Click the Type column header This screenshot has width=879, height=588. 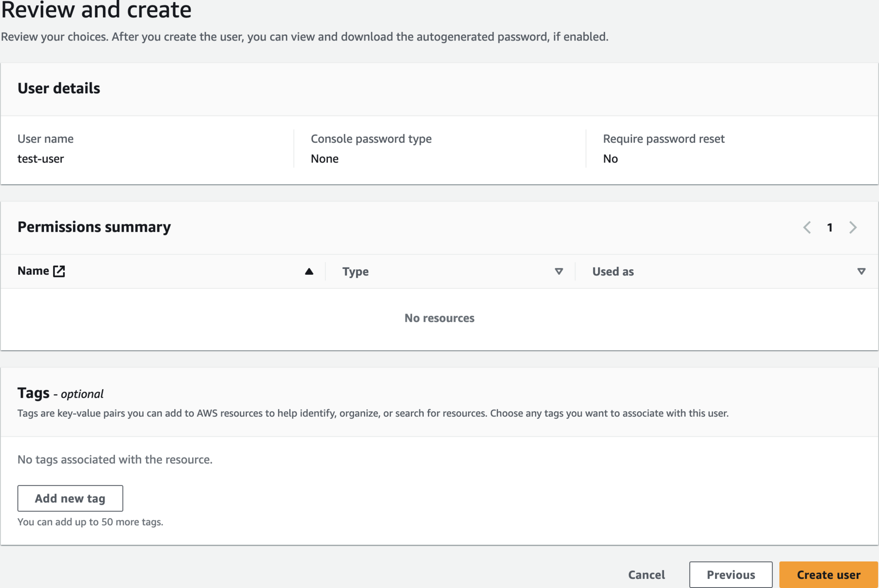tap(355, 271)
